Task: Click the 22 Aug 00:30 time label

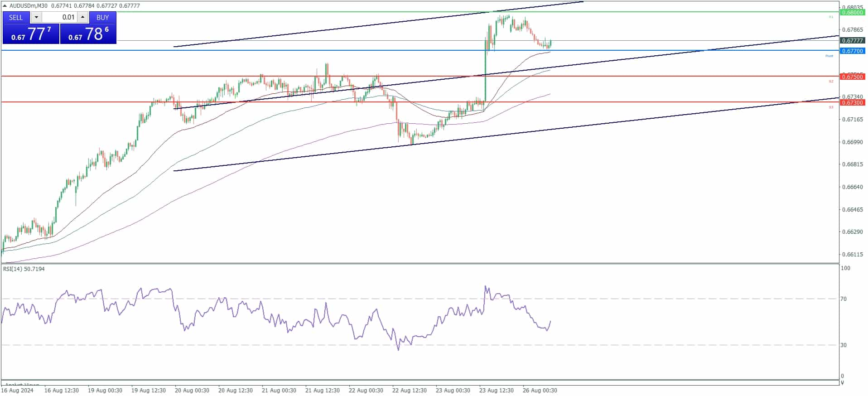Action: (x=366, y=390)
